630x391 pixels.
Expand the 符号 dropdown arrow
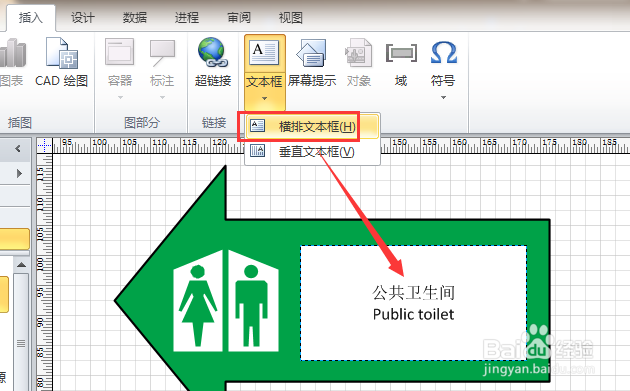click(x=444, y=98)
